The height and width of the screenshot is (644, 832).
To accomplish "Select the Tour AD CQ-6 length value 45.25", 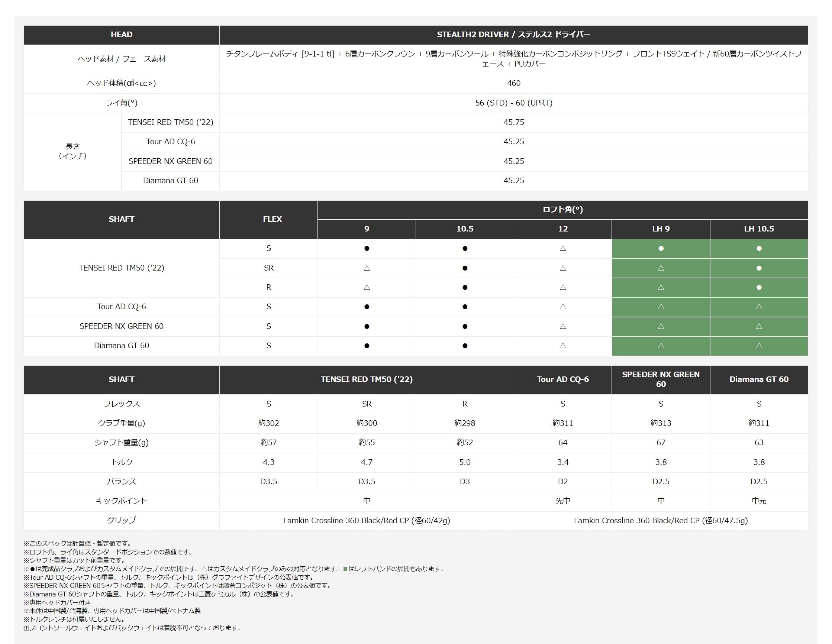I will pyautogui.click(x=513, y=142).
